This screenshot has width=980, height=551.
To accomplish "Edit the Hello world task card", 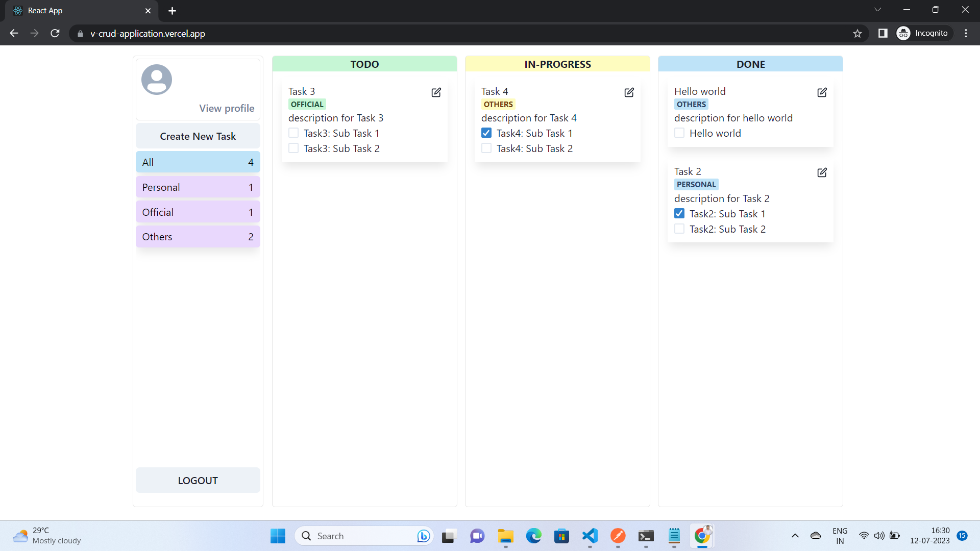I will pyautogui.click(x=822, y=92).
